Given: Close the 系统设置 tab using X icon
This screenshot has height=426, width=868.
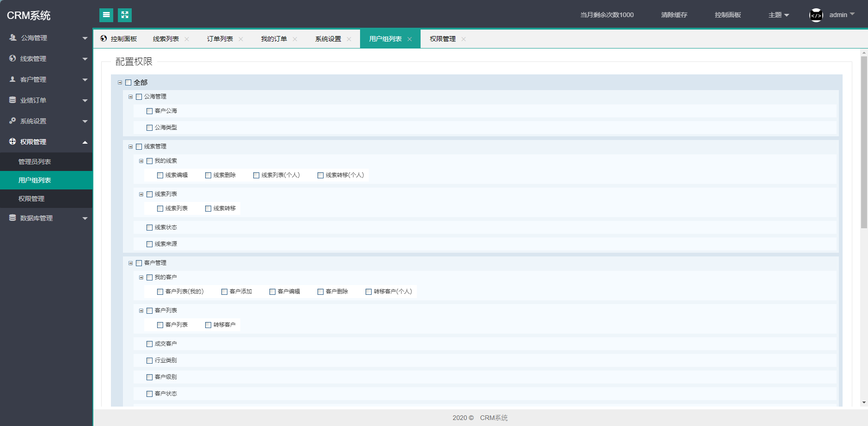Looking at the screenshot, I should coord(349,39).
